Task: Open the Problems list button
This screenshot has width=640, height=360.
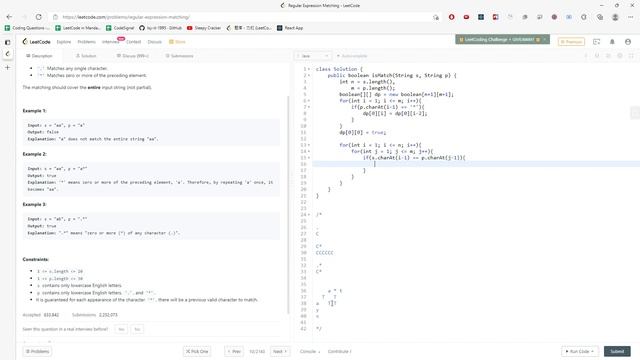Action: [x=37, y=351]
